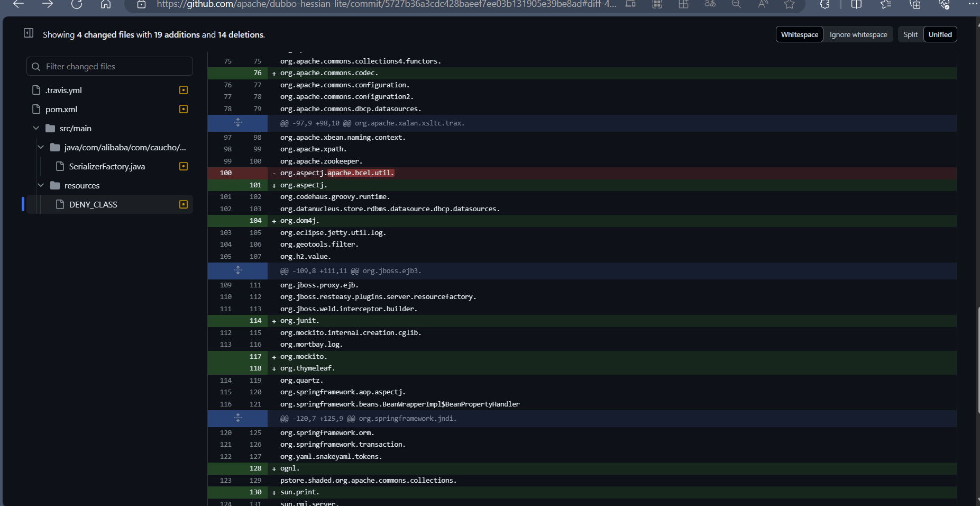Switch to Unified diff view

point(940,34)
